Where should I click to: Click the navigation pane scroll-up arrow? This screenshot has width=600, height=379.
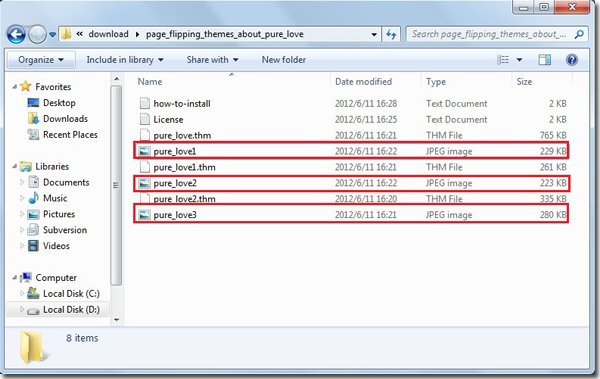[x=117, y=79]
